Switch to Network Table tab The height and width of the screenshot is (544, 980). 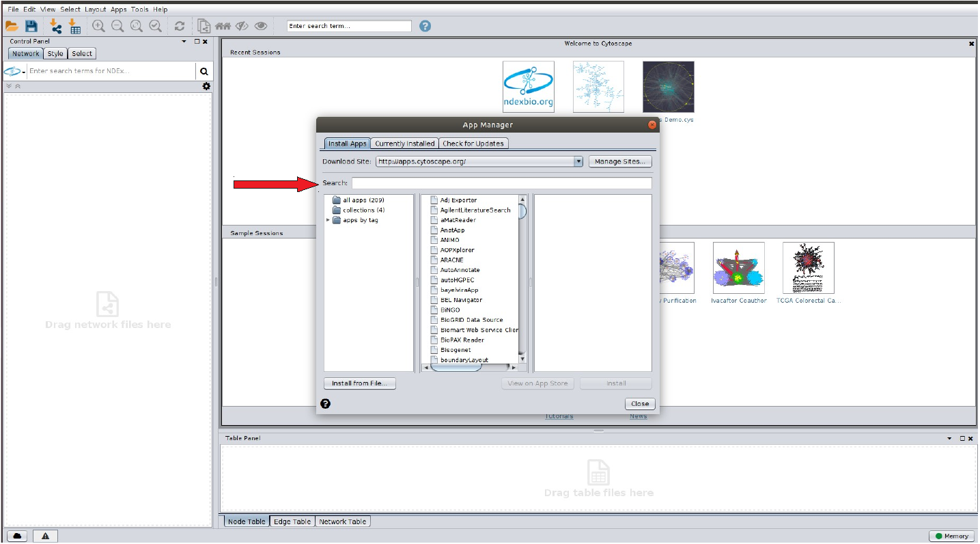point(343,521)
